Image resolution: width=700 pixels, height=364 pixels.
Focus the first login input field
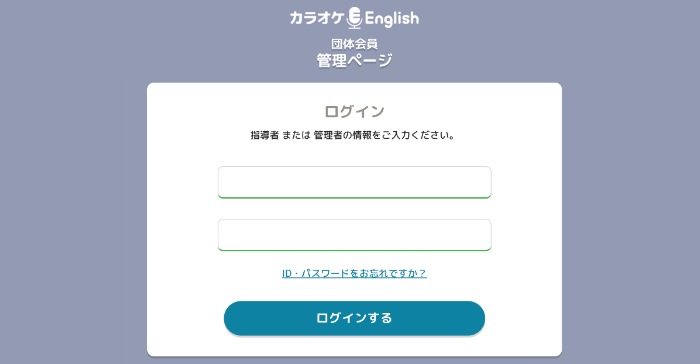[x=354, y=182]
